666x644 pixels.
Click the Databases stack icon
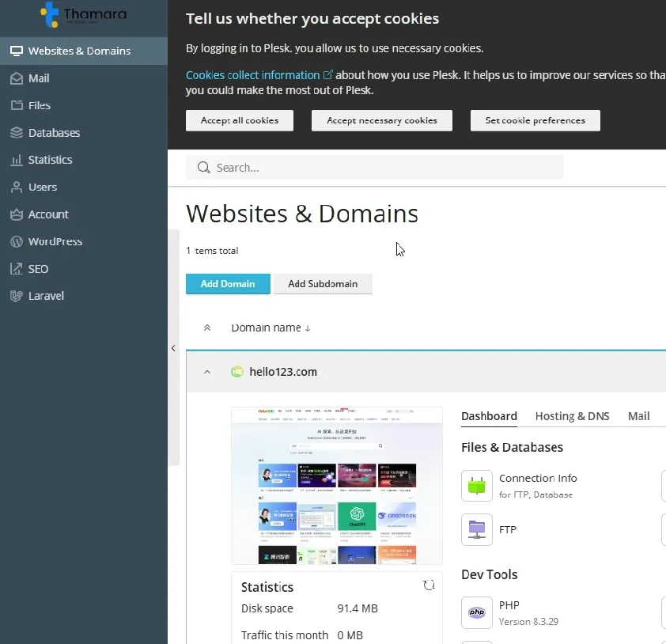(x=17, y=133)
